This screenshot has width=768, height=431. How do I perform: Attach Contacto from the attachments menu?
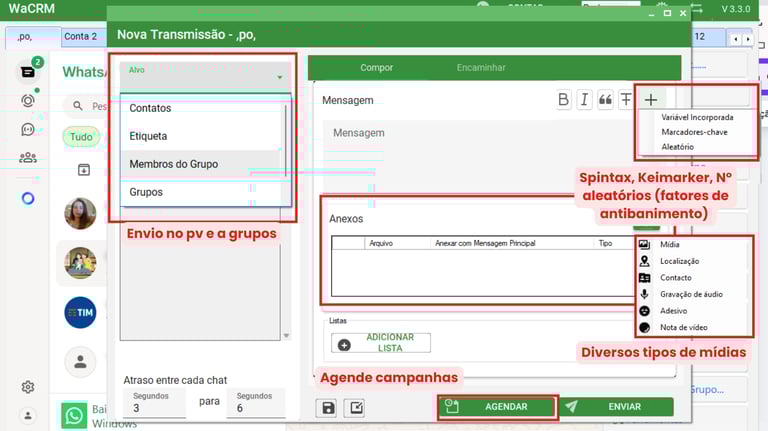click(x=675, y=278)
